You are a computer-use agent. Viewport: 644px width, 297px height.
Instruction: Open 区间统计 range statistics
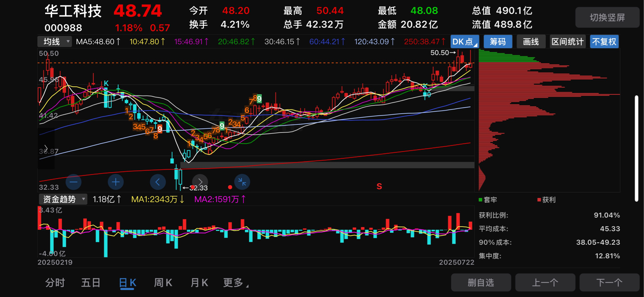(567, 42)
